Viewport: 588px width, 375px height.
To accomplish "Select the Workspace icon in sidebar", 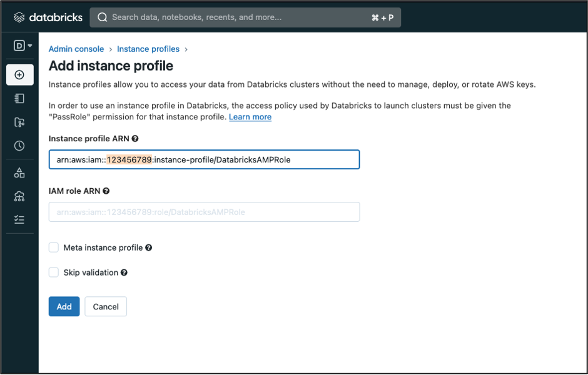I will (19, 98).
